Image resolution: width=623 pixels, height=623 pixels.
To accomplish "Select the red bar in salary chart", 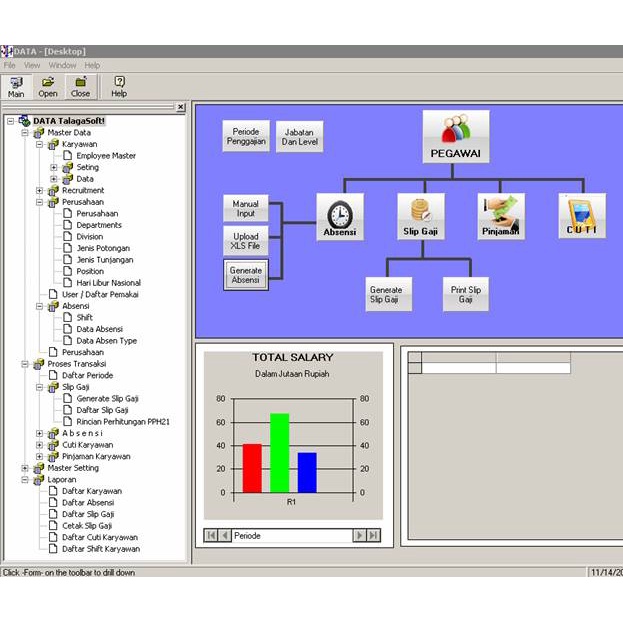I will (252, 468).
